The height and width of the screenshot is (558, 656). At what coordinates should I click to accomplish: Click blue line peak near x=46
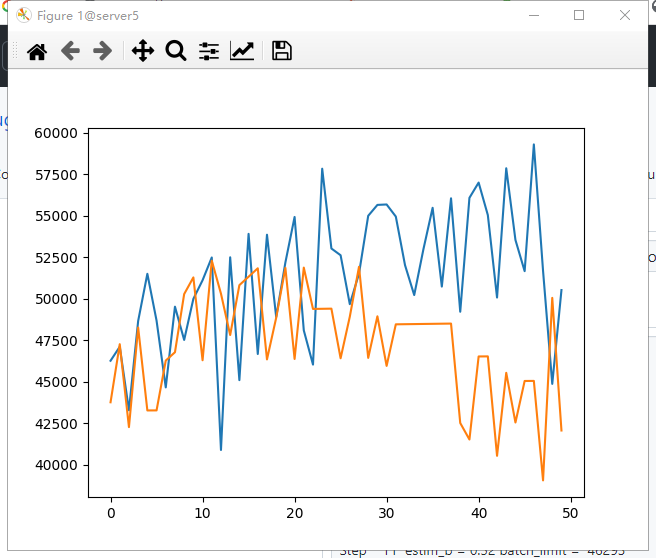click(x=533, y=144)
